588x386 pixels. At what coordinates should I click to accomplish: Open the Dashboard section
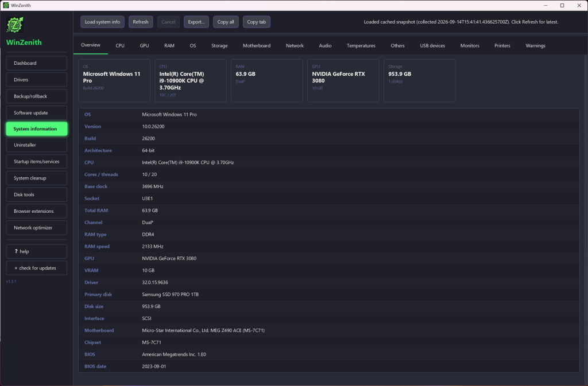37,63
